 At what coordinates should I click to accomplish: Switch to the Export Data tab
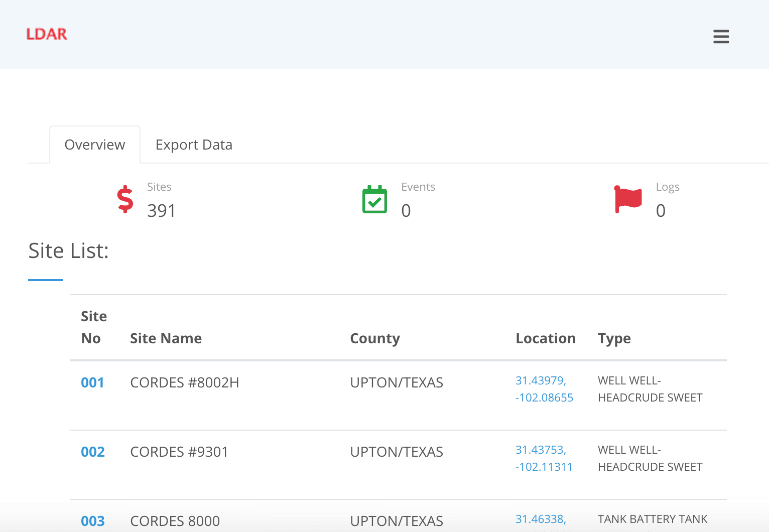coord(194,145)
